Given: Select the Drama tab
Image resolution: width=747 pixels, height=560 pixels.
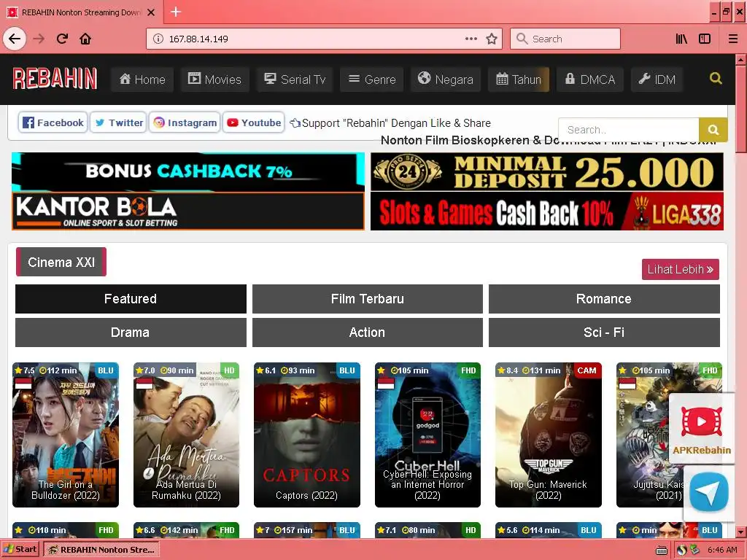Looking at the screenshot, I should point(131,332).
